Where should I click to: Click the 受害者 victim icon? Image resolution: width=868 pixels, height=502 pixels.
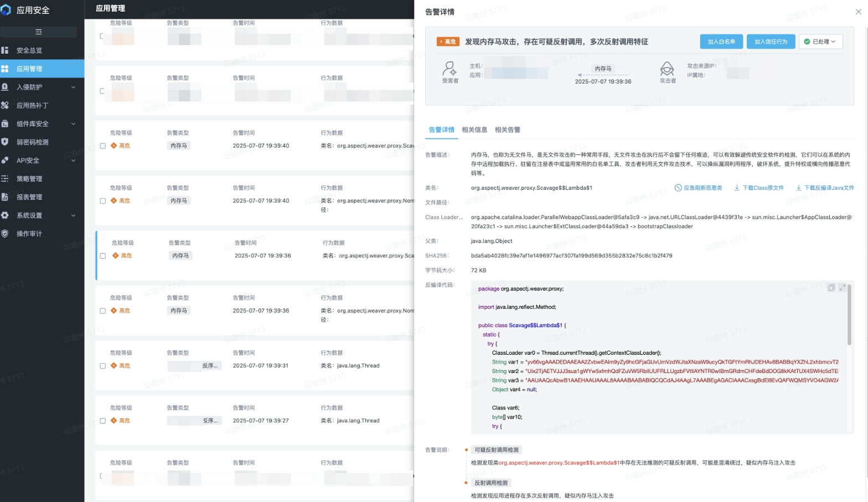[449, 69]
